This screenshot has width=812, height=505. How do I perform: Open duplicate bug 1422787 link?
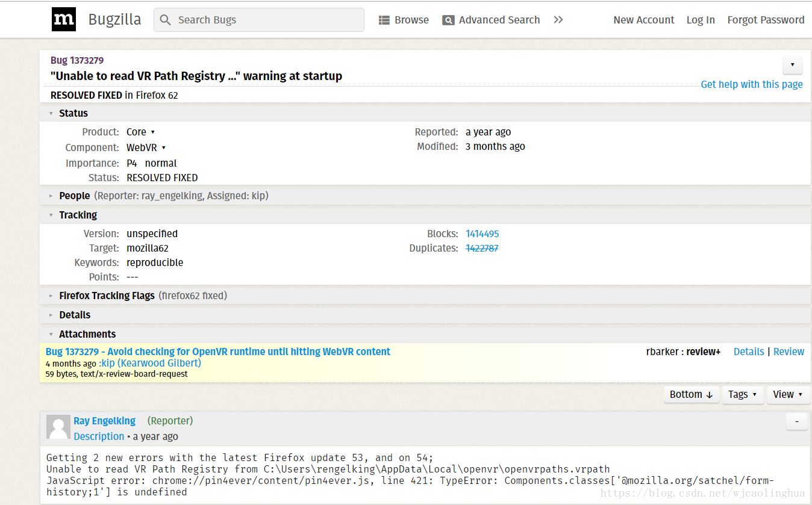tap(482, 248)
